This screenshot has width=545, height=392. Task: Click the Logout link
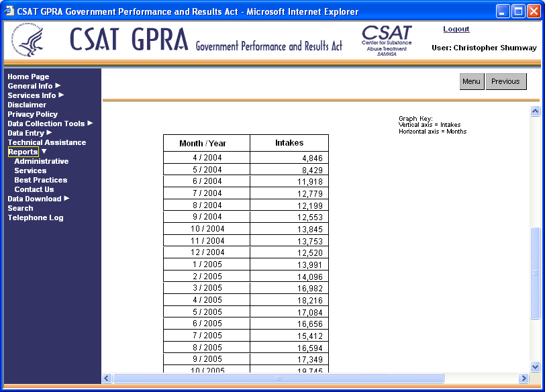456,30
